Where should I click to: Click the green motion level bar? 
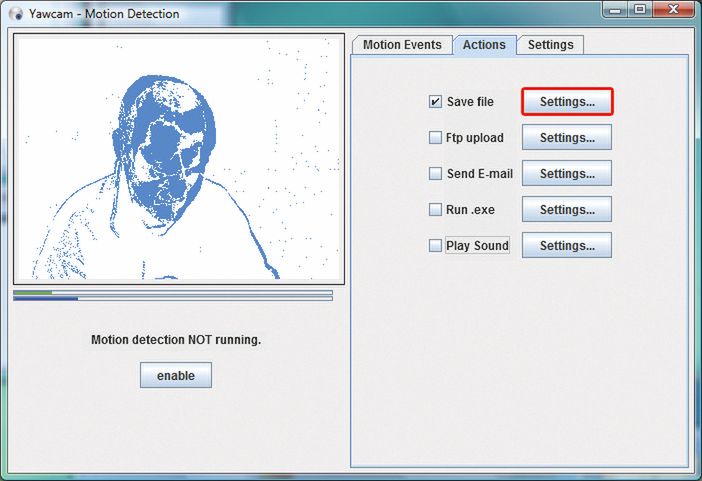(x=173, y=292)
